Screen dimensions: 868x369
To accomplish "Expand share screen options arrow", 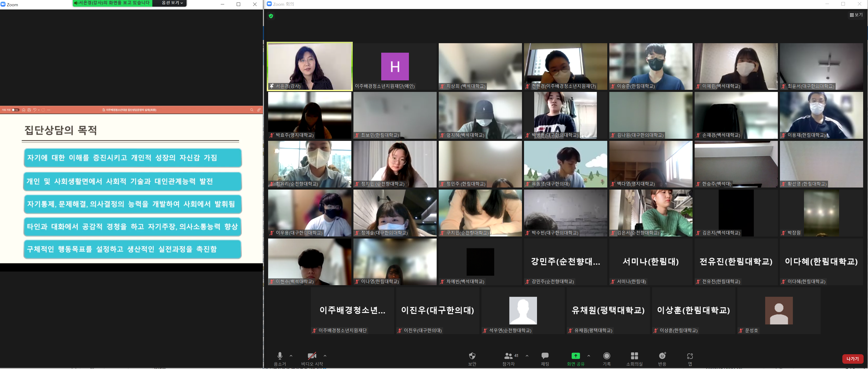I will pos(589,356).
